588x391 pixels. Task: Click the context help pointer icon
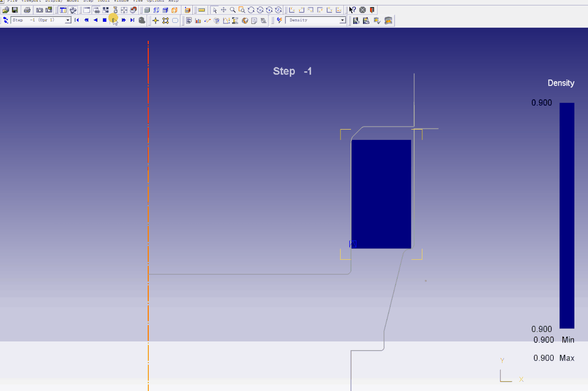point(353,10)
